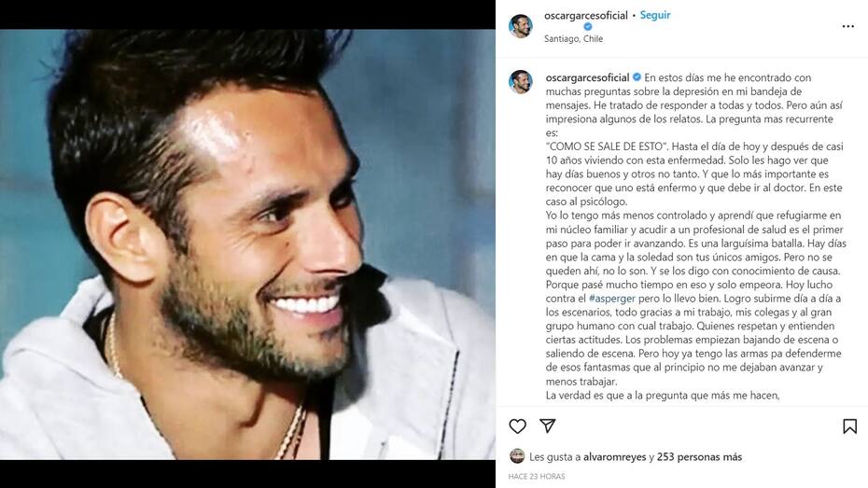
Task: Open the three-dot more options menu
Action: point(848,26)
